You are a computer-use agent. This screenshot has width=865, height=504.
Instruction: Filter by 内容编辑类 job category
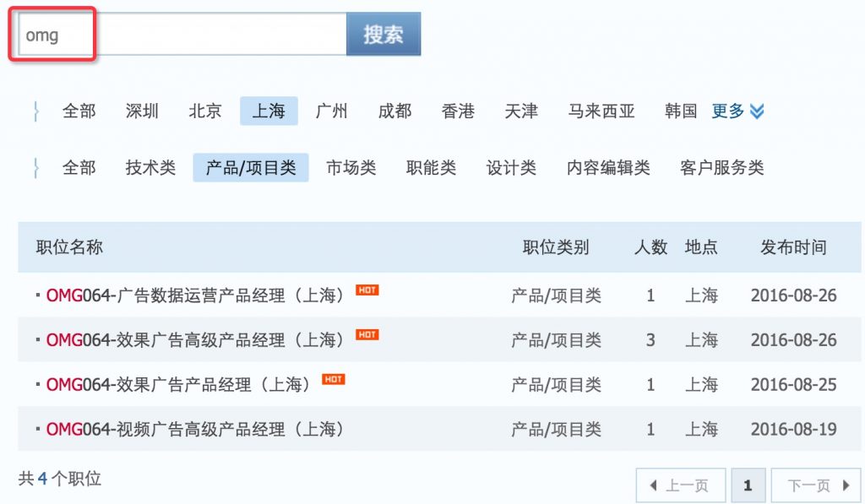[608, 168]
